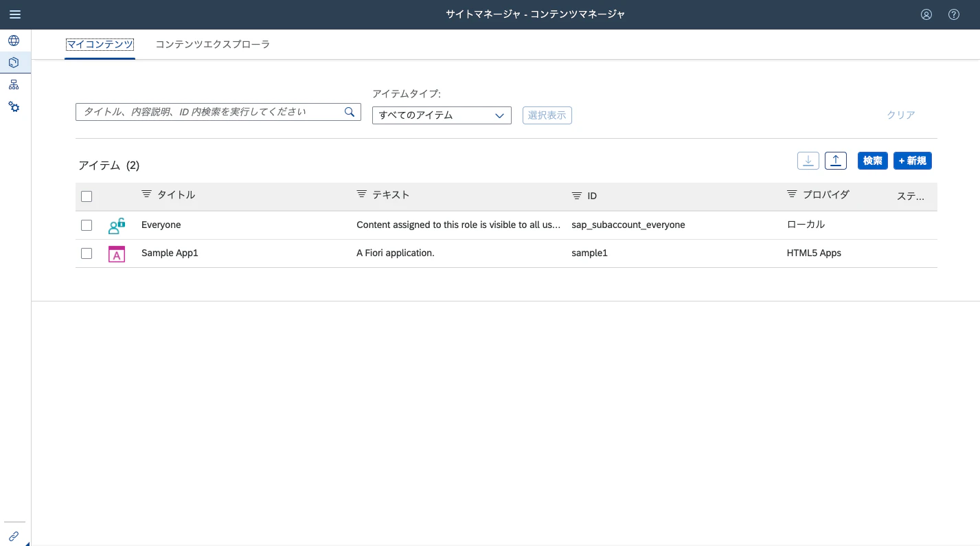Click the 検索 button

coord(873,161)
